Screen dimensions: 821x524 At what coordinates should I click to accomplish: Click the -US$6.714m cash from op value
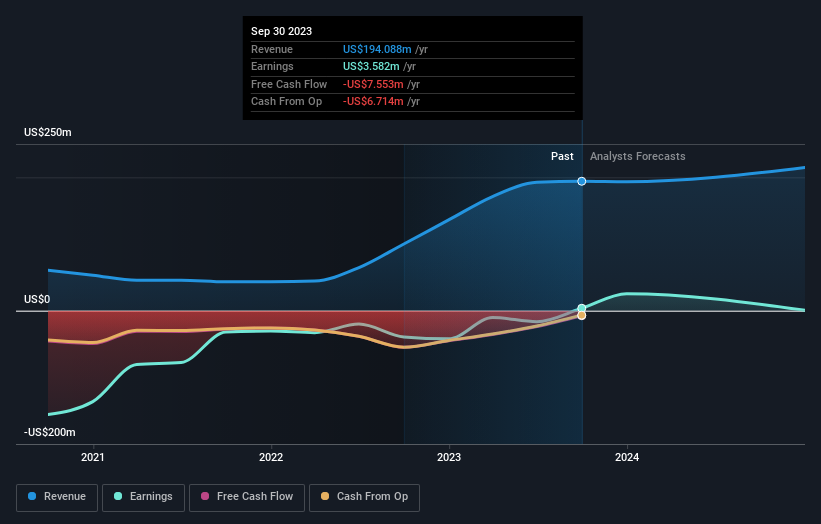pos(373,102)
